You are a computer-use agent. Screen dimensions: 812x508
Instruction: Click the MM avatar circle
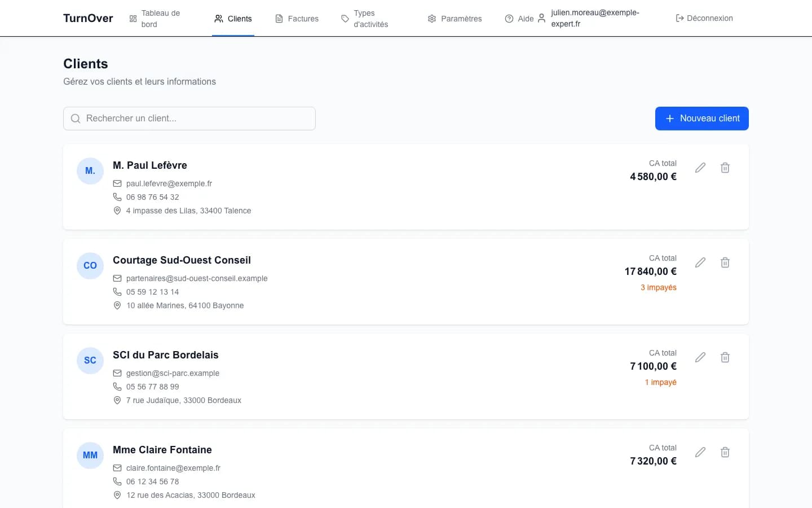coord(90,456)
